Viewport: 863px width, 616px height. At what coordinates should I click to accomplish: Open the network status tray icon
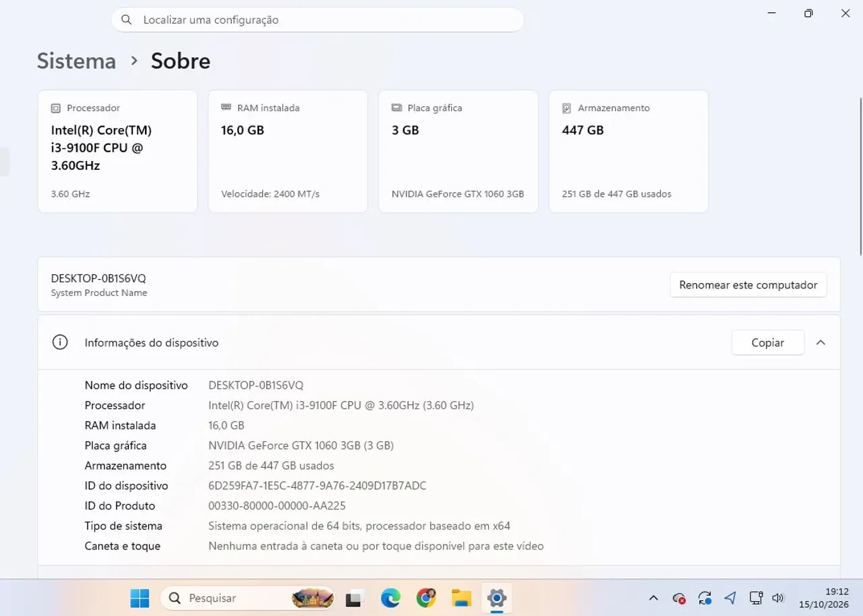(x=756, y=598)
